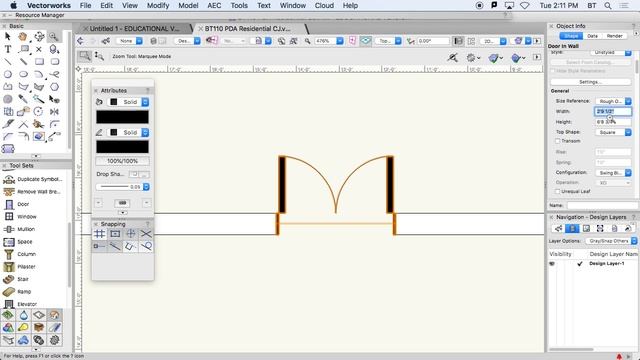Toggle Snap to Object in Snapping palette

[115, 234]
